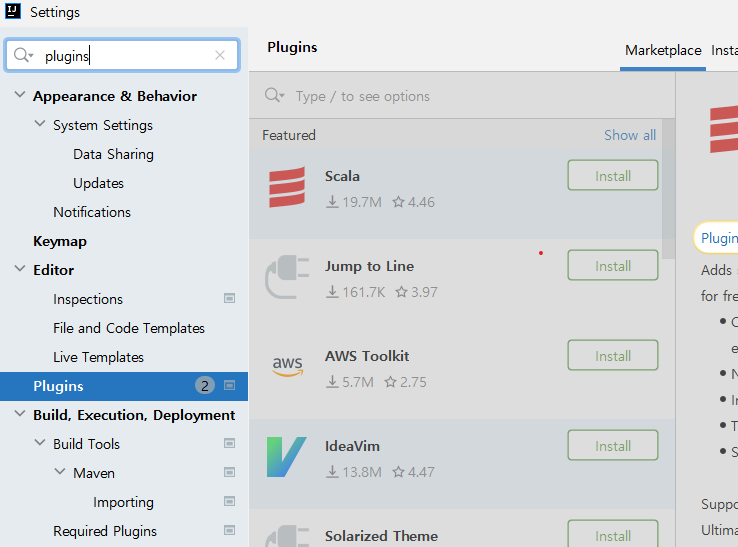738x547 pixels.
Task: Click project-level icon beside Maven
Action: [x=229, y=472]
